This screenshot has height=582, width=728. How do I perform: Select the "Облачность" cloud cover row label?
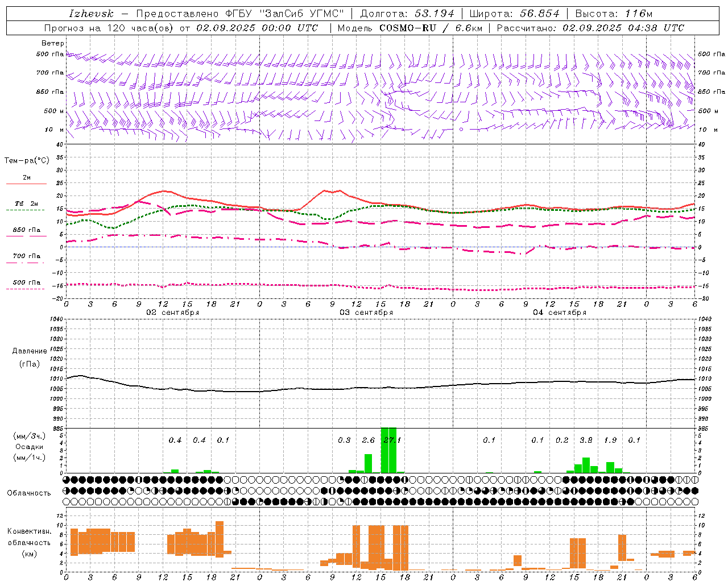coord(29,493)
